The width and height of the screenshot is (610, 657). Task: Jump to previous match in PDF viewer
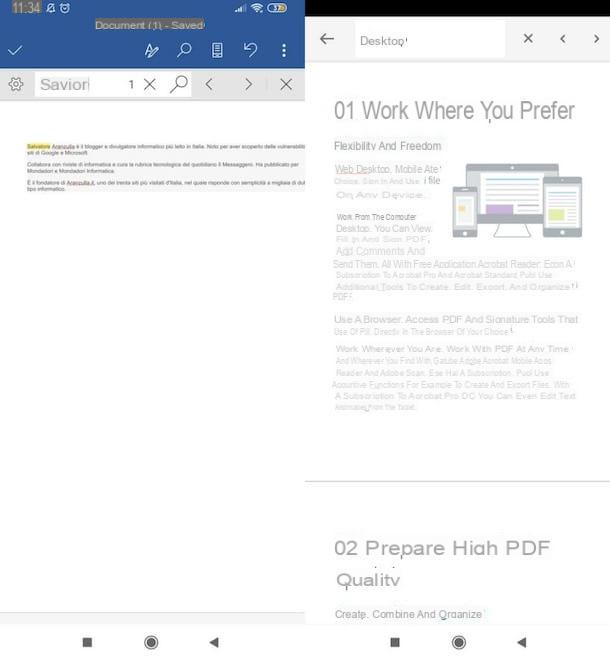[563, 39]
